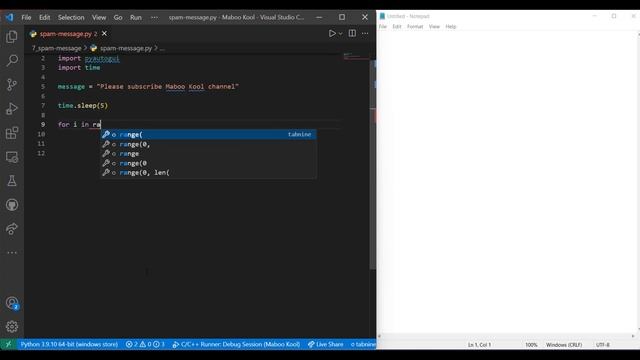The width and height of the screenshot is (640, 360).
Task: Click line 5 message assignment code
Action: pos(148,87)
